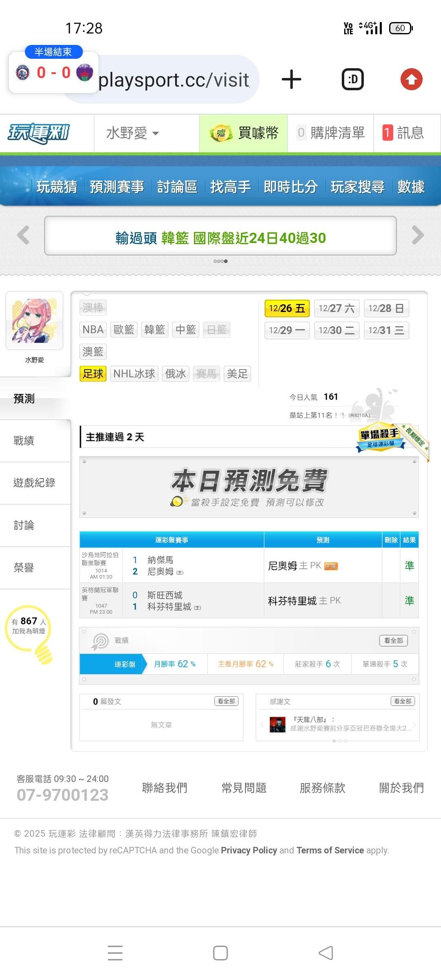Screen dimensions: 441x980
Task: Open the 玩運彩 site logo
Action: [39, 133]
